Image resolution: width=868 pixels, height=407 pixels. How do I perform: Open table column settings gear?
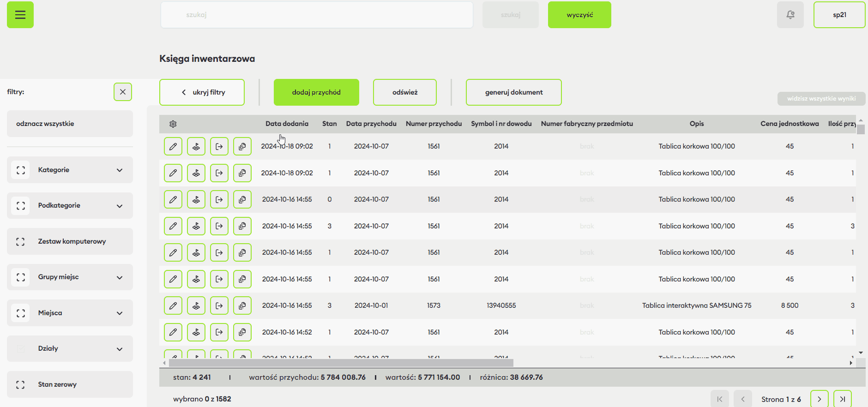pos(173,124)
